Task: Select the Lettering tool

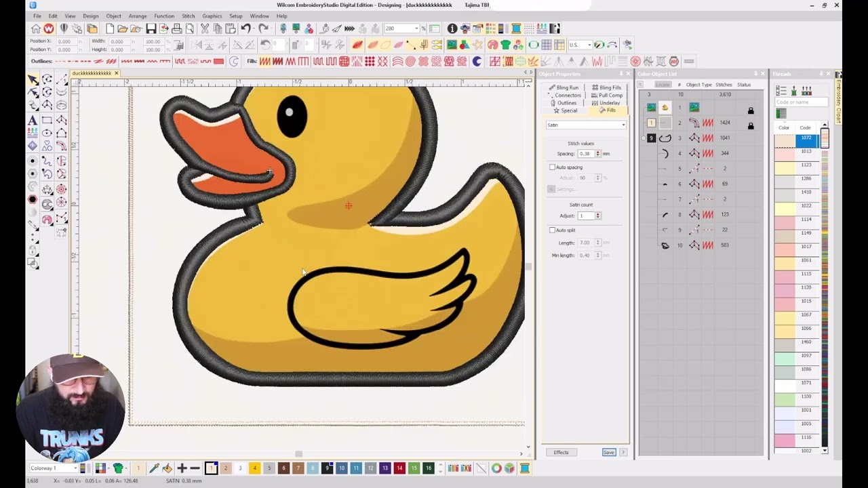Action: tap(33, 120)
